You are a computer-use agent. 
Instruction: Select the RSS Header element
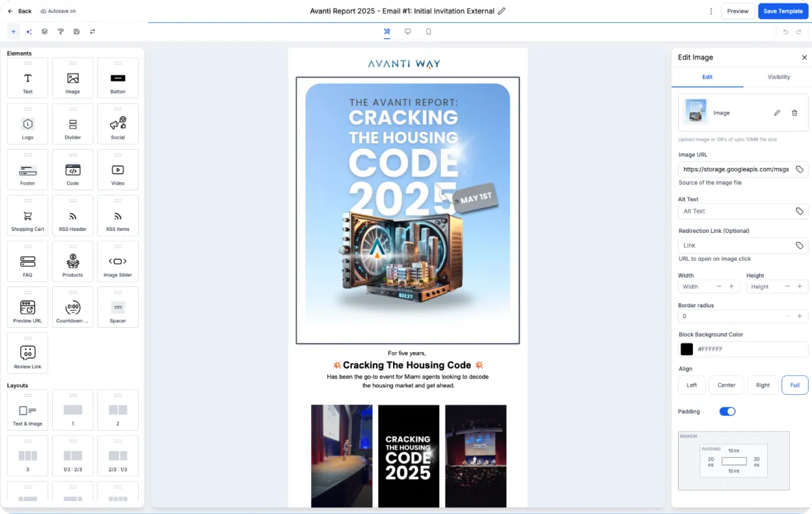pos(72,216)
